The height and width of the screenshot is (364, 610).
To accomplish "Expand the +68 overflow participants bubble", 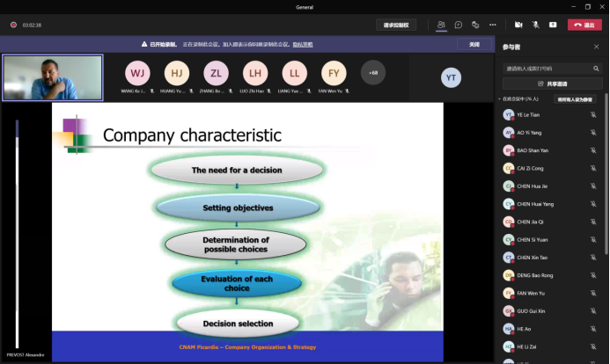I will pos(372,73).
